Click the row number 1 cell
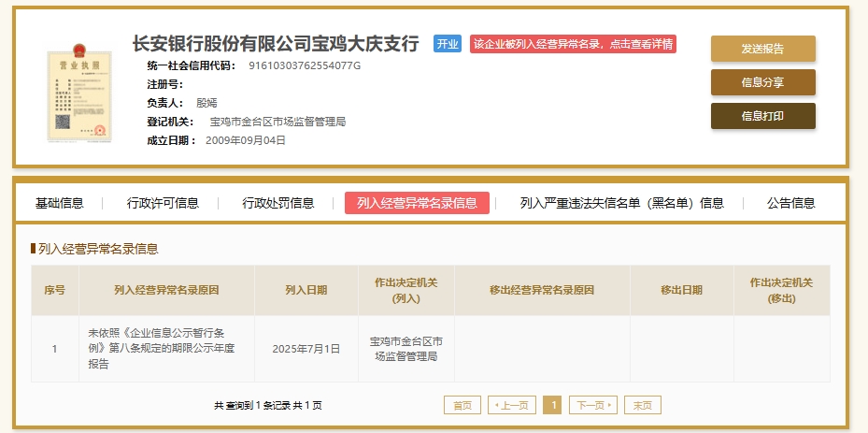The height and width of the screenshot is (433, 868). (x=55, y=349)
